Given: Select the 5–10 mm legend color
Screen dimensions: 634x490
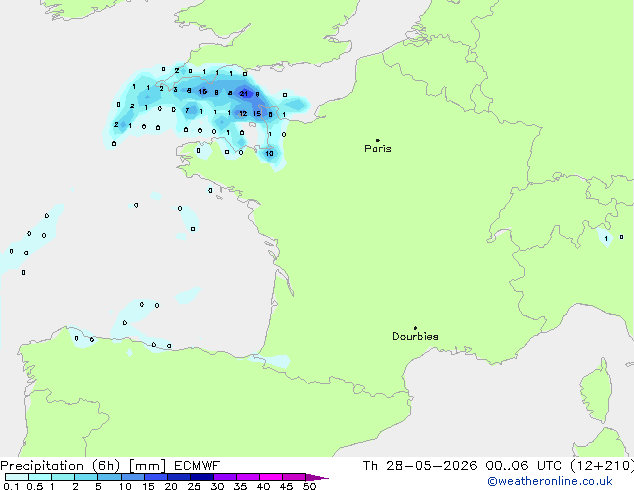Looking at the screenshot, I should [x=110, y=477].
